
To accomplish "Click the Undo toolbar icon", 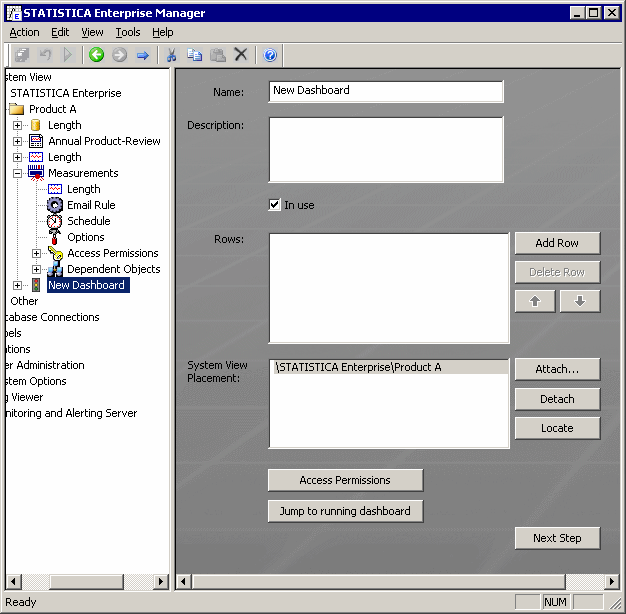I will point(45,55).
